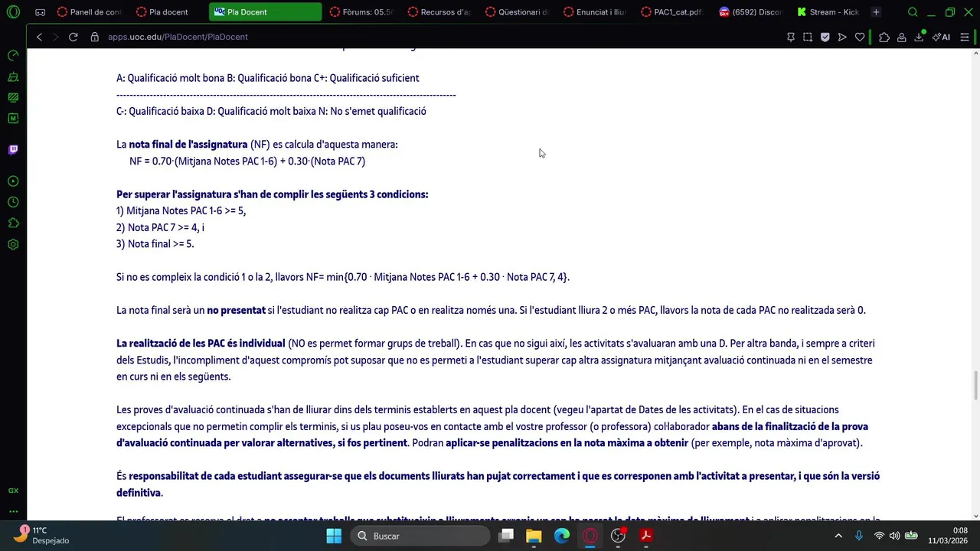Open sidebar three-dots setup menu
This screenshot has height=551, width=980.
pos(13,511)
